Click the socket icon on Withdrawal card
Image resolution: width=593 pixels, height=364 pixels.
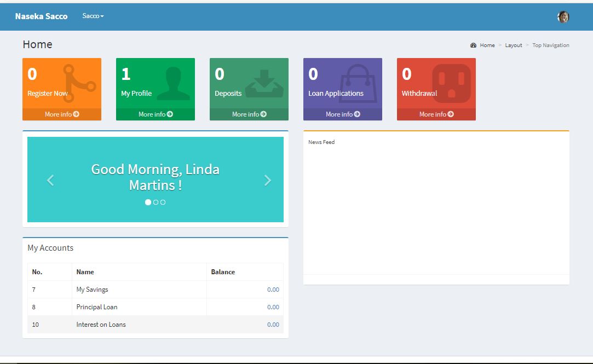coord(451,84)
